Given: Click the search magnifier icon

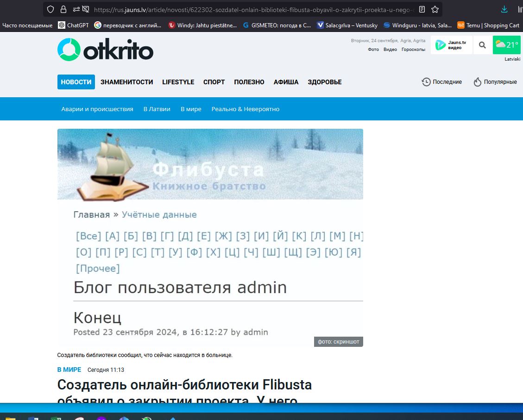Looking at the screenshot, I should tap(482, 45).
